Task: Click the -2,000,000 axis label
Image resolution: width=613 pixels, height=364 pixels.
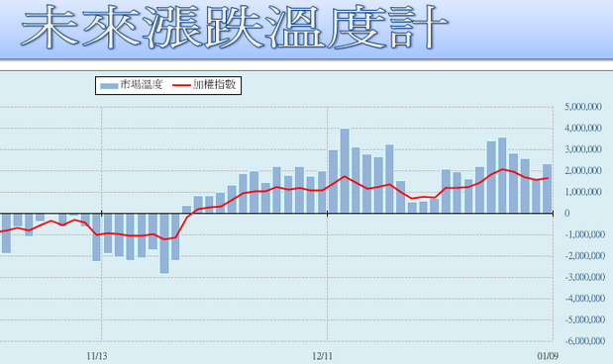Action: click(x=584, y=256)
